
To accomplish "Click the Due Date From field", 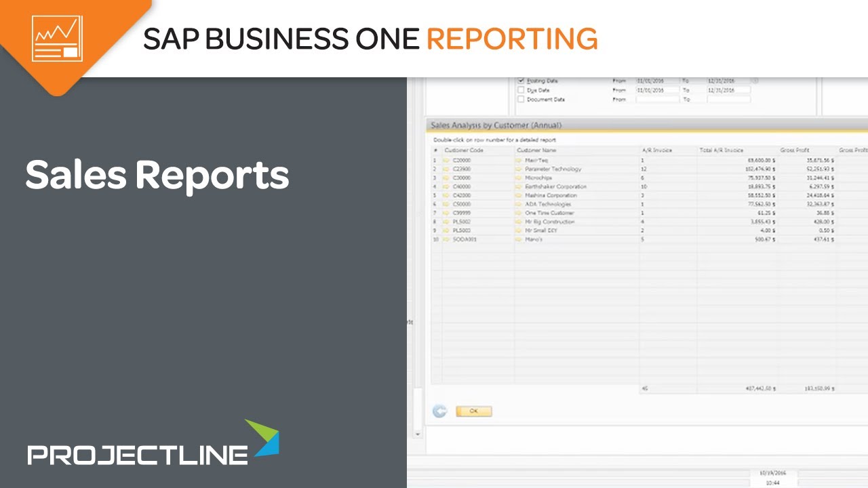I will (x=657, y=90).
